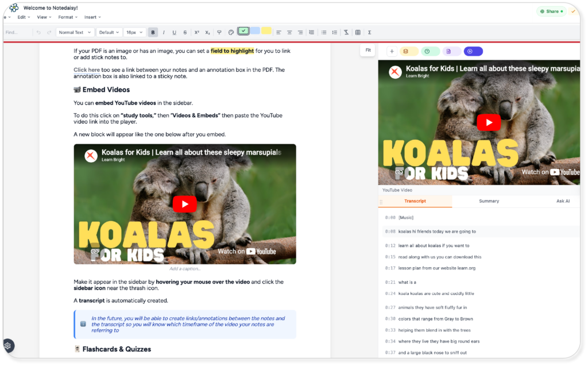Switch to the Ask AI tab
The width and height of the screenshot is (588, 366).
[563, 201]
